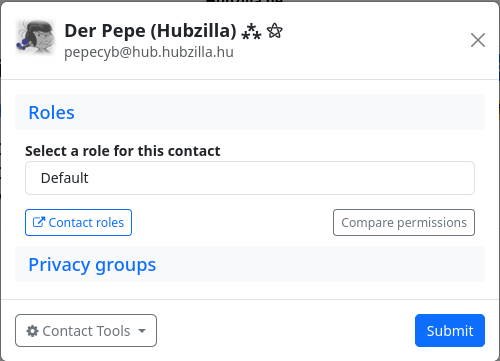This screenshot has height=361, width=500.
Task: Click the blank gray area of the Privacy groups bar
Action: [x=320, y=264]
